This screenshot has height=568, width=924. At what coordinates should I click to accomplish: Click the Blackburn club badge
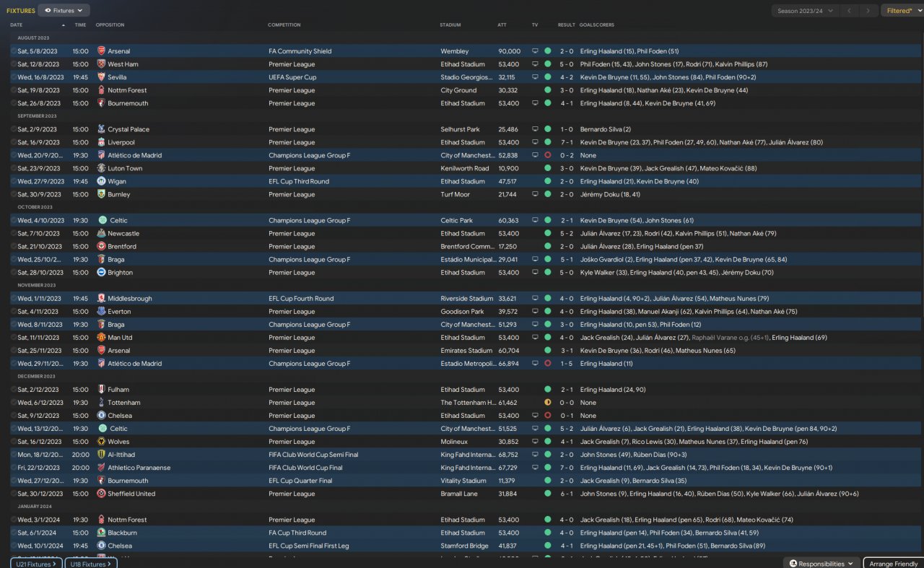coord(101,533)
